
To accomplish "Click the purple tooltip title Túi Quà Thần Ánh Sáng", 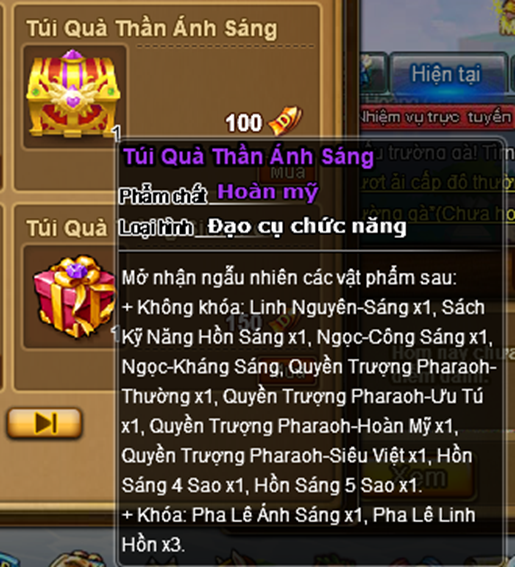I will [248, 157].
